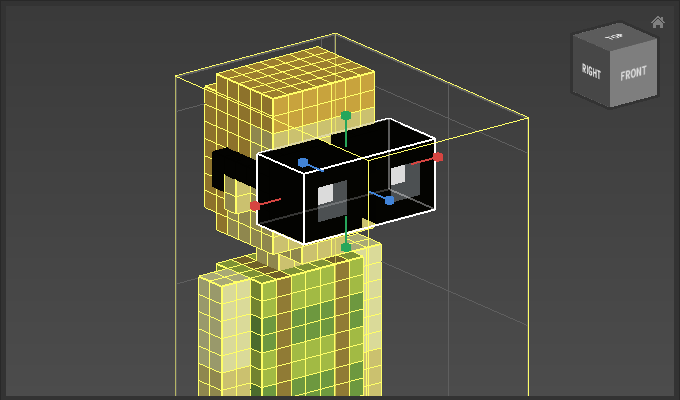The image size is (680, 400).
Task: Click the red gizmo handle left of the glasses
Action: pyautogui.click(x=255, y=205)
